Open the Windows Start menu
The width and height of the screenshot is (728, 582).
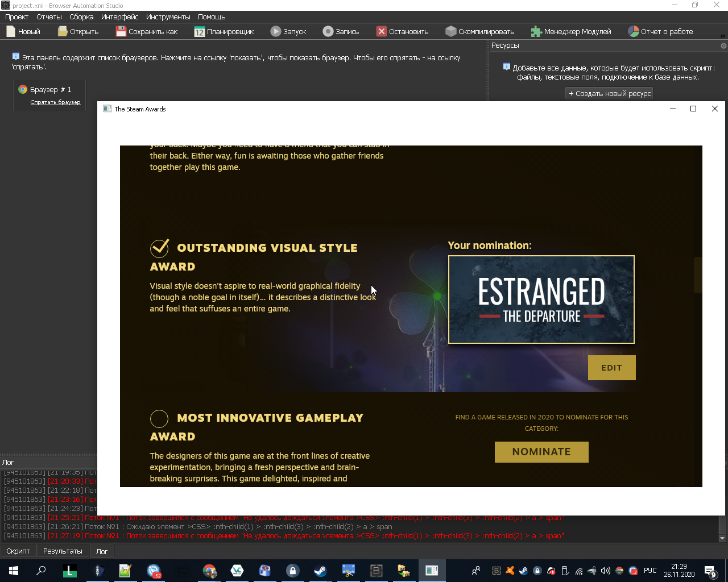tap(14, 571)
